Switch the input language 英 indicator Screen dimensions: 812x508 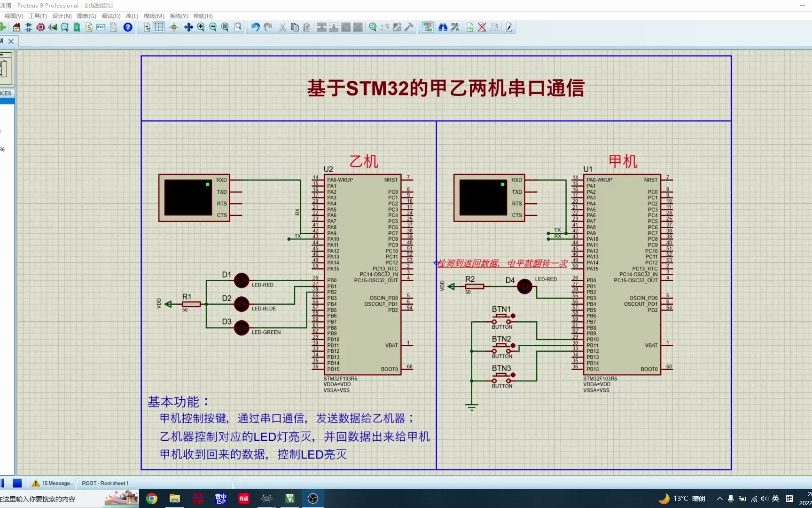point(775,498)
